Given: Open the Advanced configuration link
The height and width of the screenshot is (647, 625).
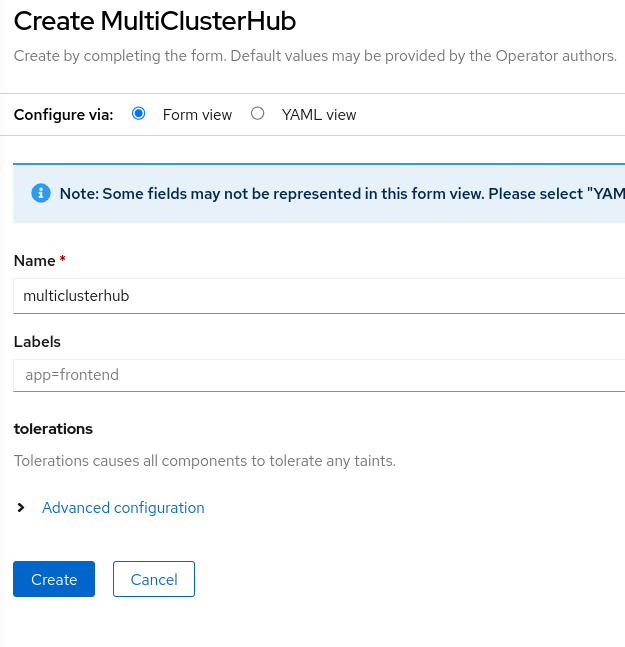Looking at the screenshot, I should [x=123, y=508].
